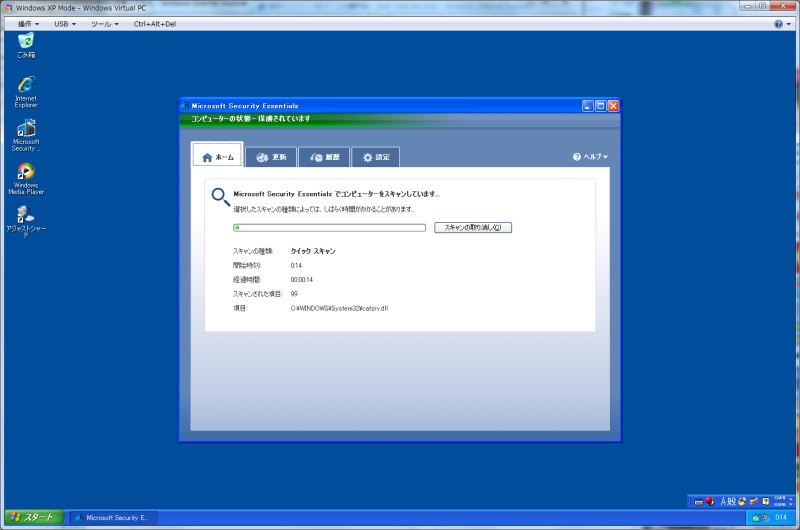Click the スキャンの取り消し cancel scan button
Image resolution: width=800 pixels, height=530 pixels.
(x=473, y=227)
